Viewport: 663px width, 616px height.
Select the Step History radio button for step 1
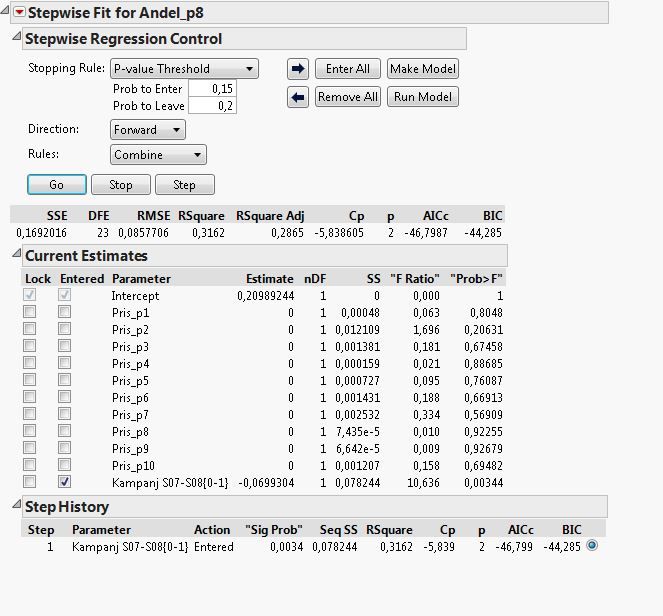pyautogui.click(x=592, y=545)
